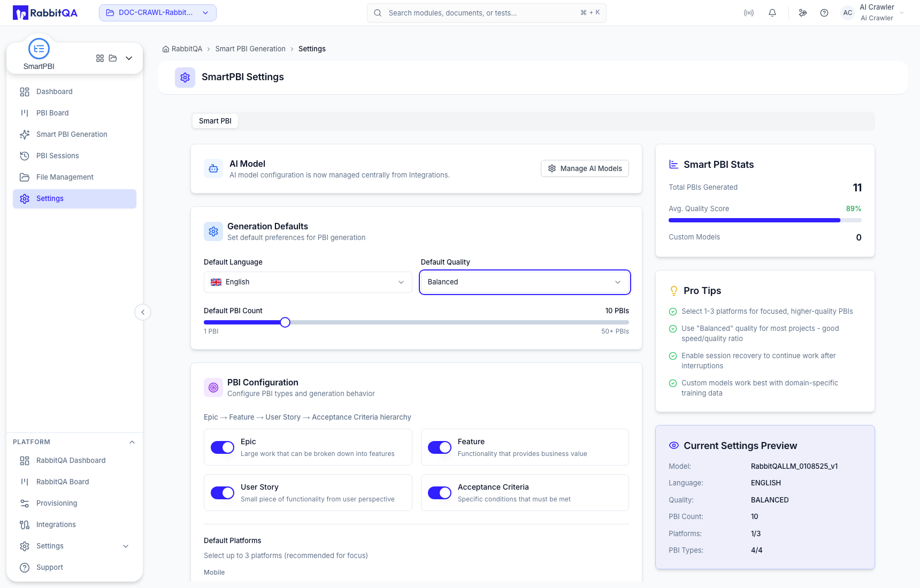Open the Default Language dropdown
The height and width of the screenshot is (588, 920).
(x=308, y=282)
